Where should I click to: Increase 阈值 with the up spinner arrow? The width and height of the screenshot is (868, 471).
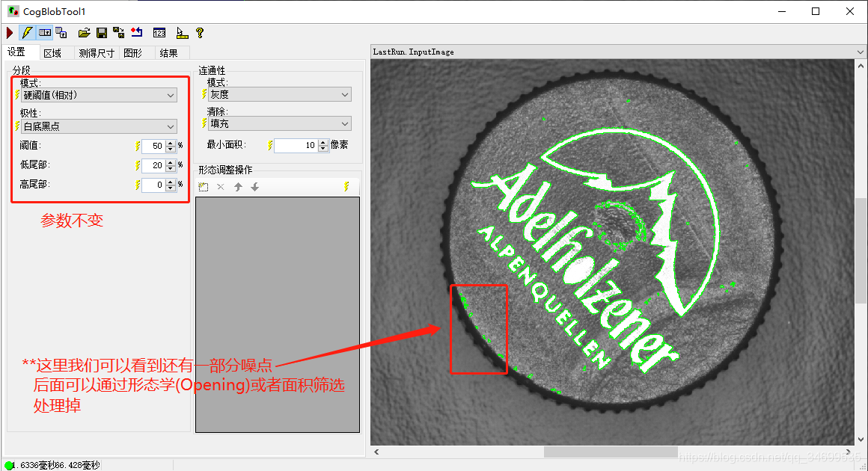coord(171,144)
